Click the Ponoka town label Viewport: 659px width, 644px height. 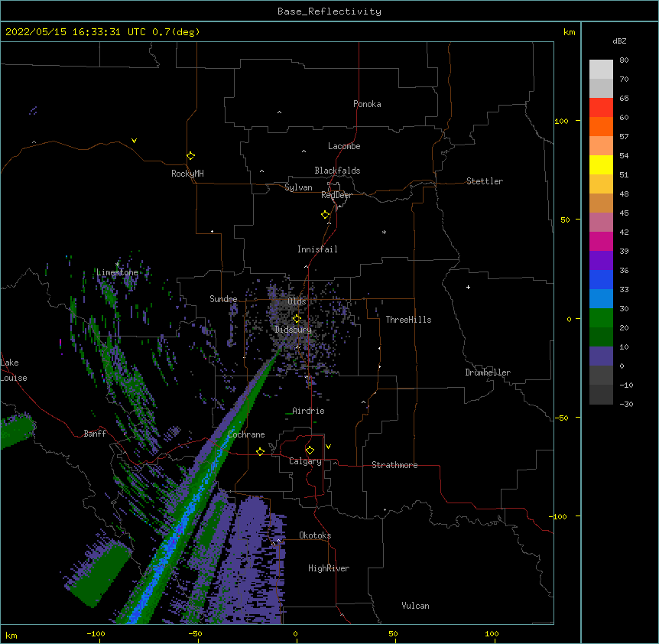tap(367, 104)
